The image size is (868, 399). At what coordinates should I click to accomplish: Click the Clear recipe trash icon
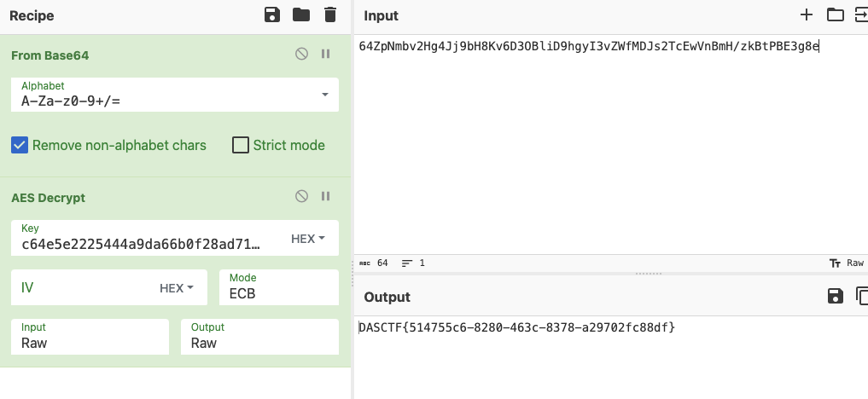tap(329, 14)
